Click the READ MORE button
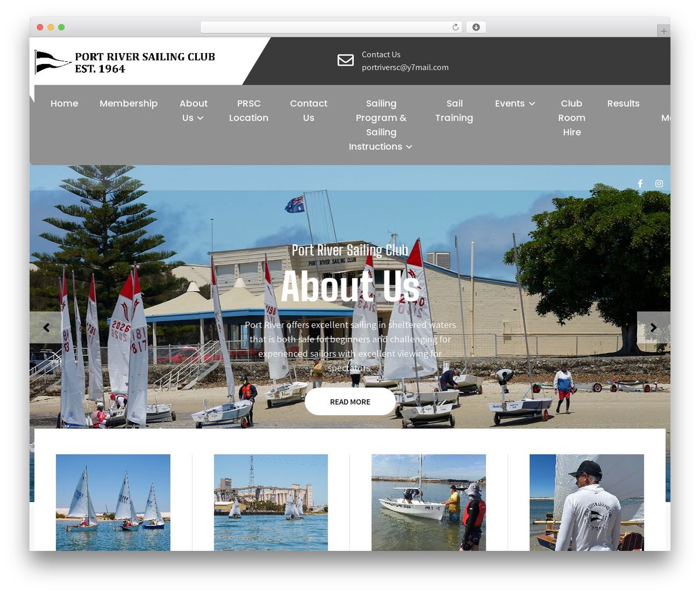This screenshot has width=700, height=593. click(350, 402)
